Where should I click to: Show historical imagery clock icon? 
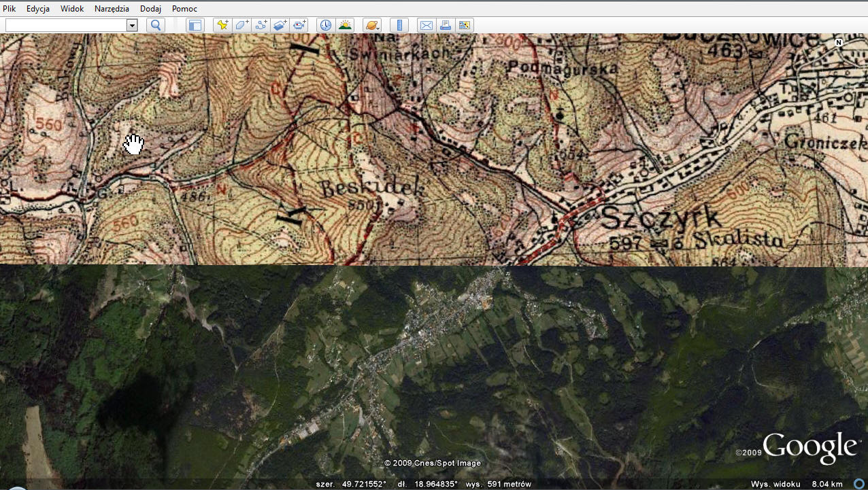(326, 25)
